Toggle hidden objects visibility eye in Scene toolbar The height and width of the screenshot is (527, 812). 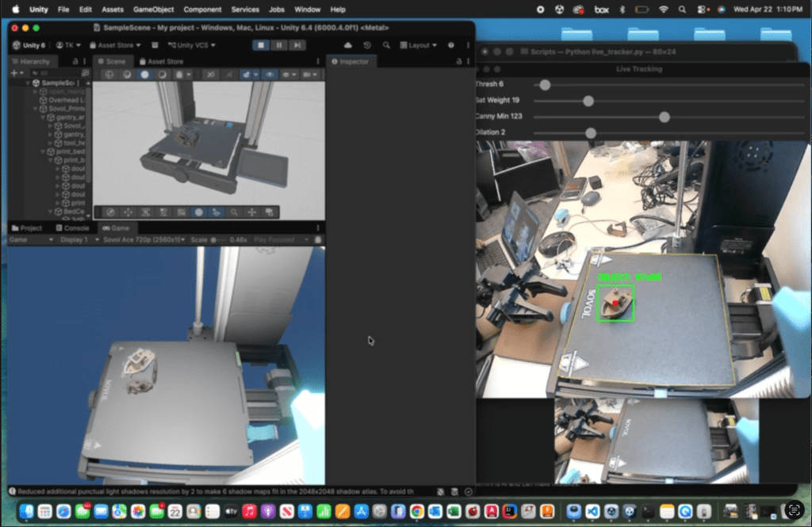coord(270,74)
